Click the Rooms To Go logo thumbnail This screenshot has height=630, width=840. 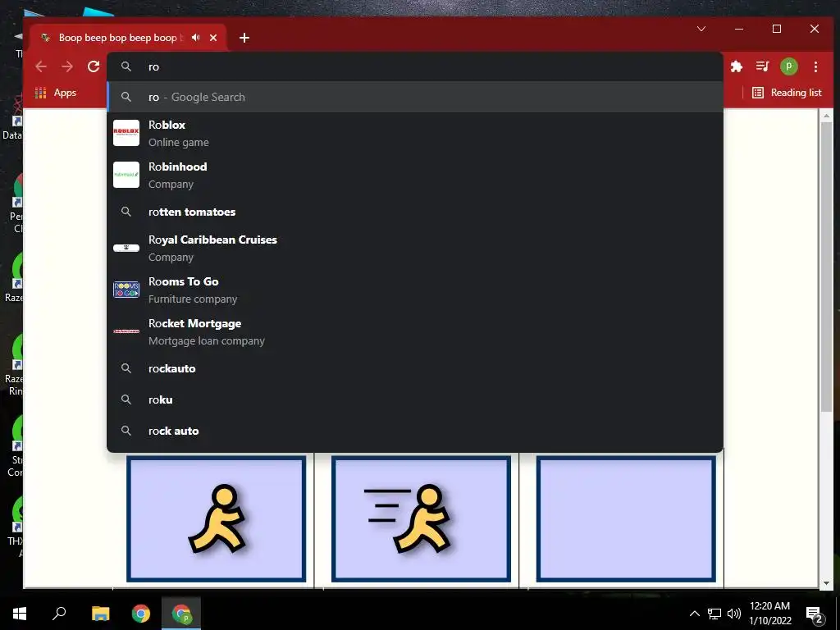click(126, 290)
